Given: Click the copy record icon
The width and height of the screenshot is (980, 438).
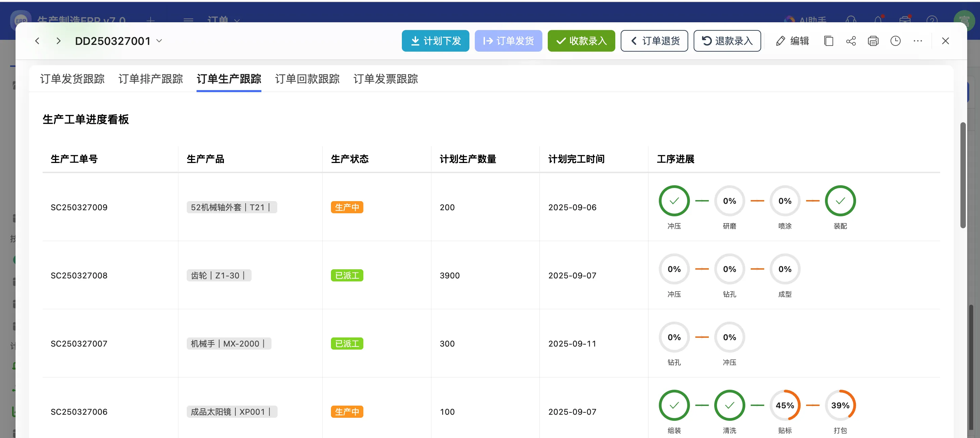Looking at the screenshot, I should pos(828,41).
